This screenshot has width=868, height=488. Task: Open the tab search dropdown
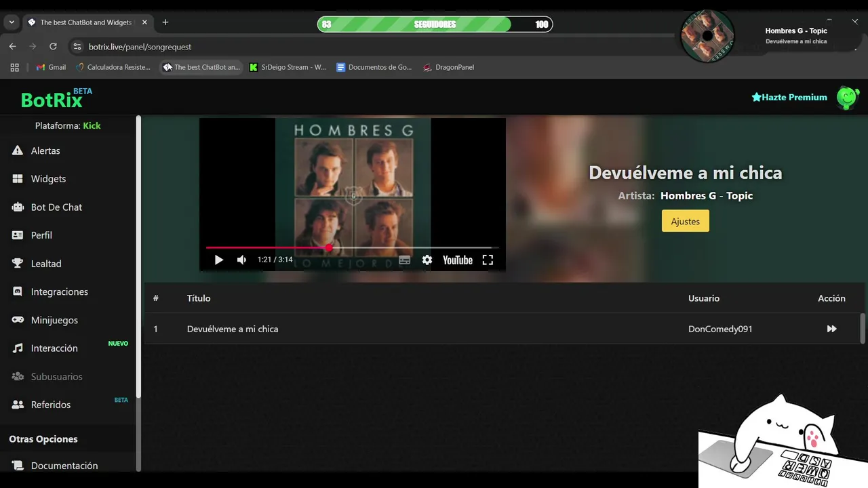(12, 22)
